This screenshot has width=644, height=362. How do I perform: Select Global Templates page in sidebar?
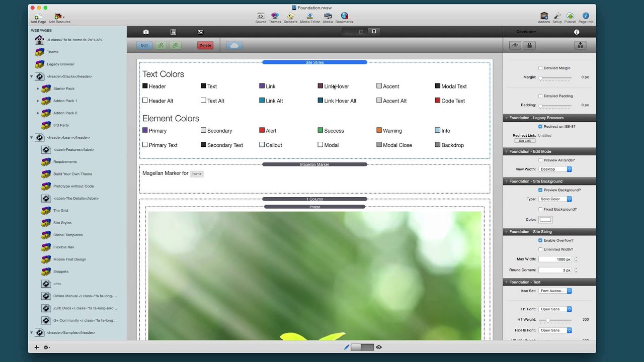tap(68, 235)
